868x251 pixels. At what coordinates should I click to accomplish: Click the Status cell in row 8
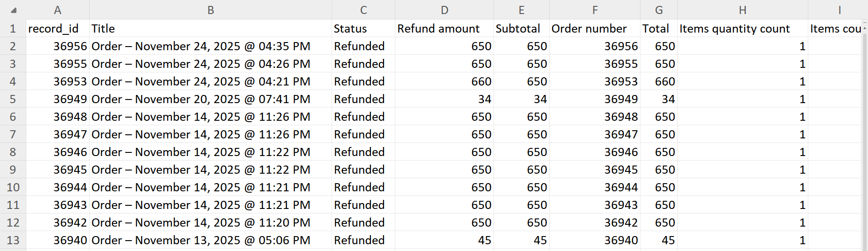point(363,152)
